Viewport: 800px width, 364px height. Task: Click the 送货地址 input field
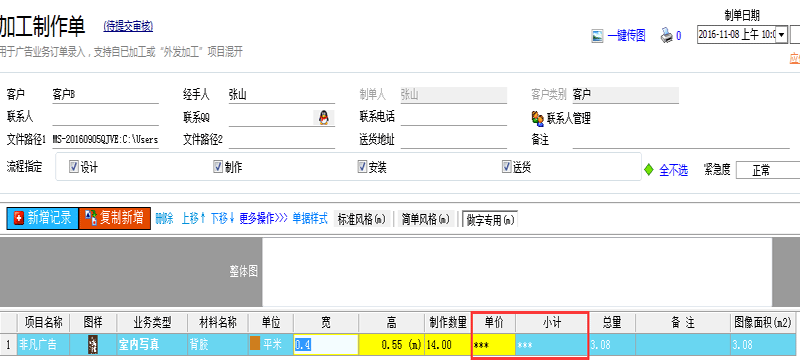(454, 140)
